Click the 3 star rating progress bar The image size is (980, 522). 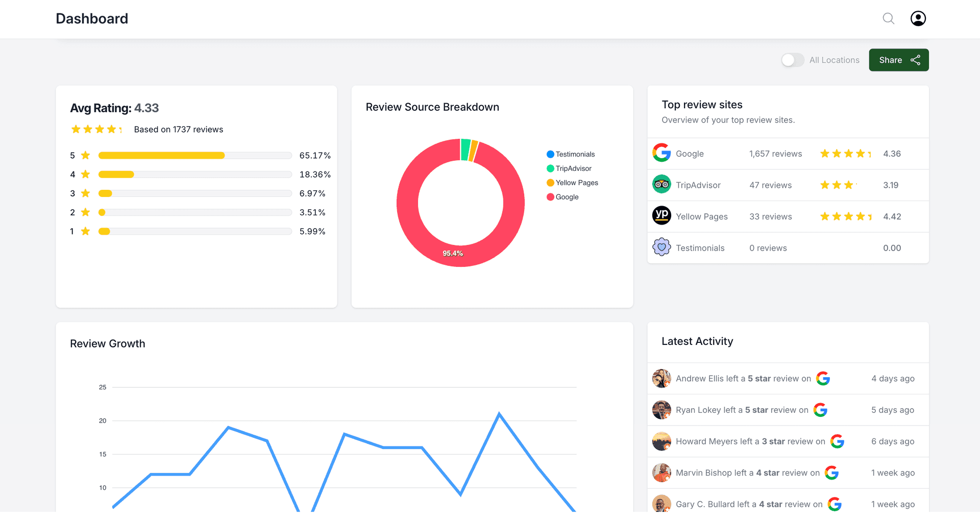coord(195,193)
